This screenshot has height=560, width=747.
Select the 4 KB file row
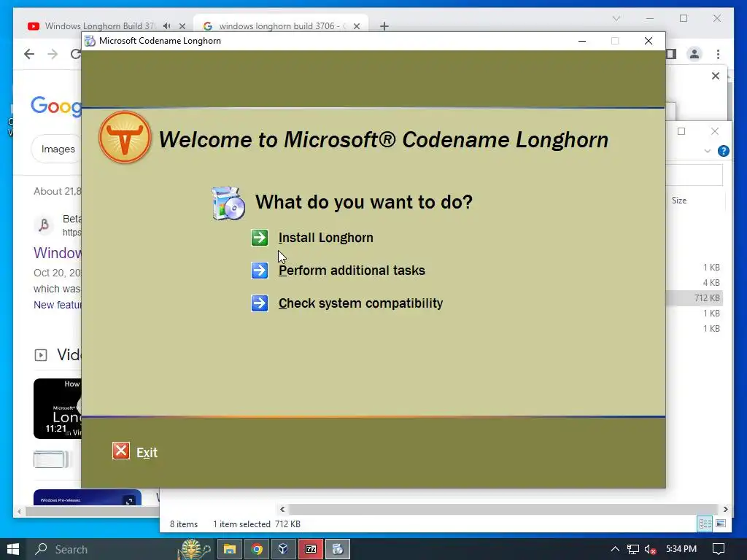694,283
